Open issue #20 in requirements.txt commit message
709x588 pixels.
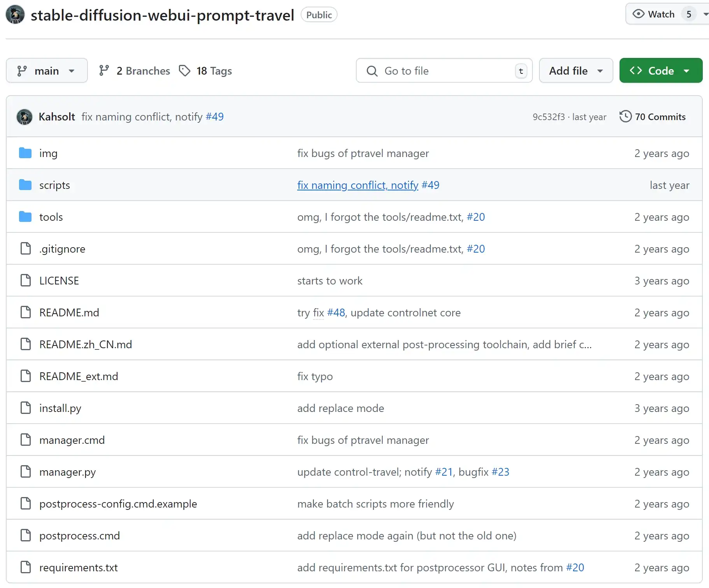(x=575, y=567)
